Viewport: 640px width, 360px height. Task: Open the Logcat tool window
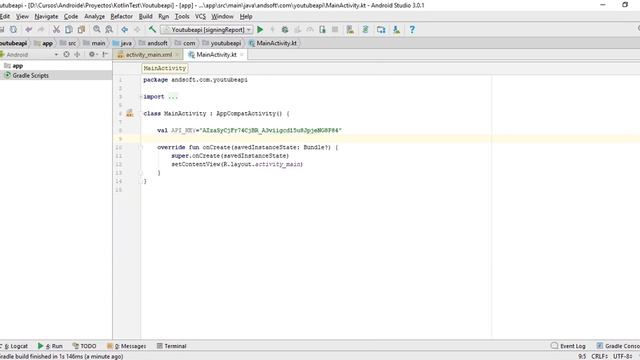click(14, 346)
